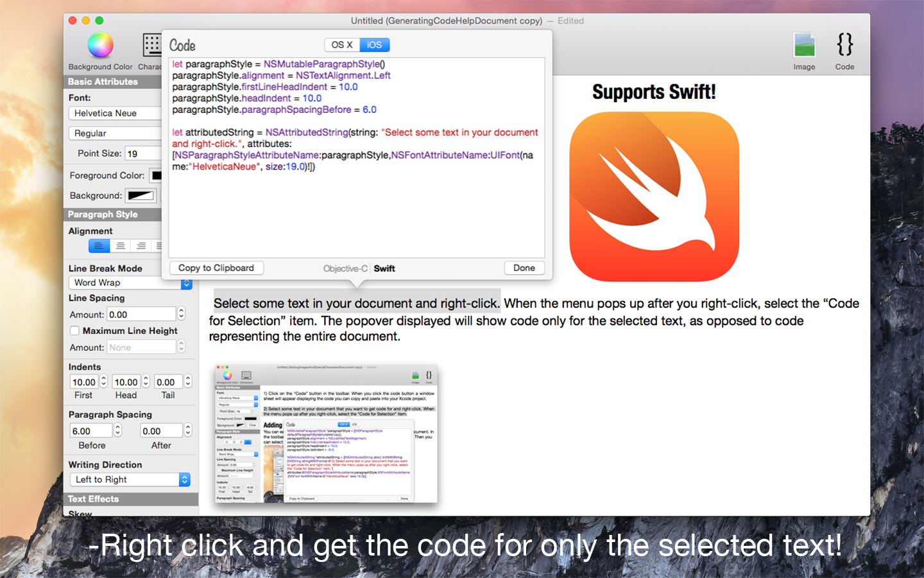The image size is (924, 578).
Task: Edit the Head indent value field
Action: click(x=126, y=382)
